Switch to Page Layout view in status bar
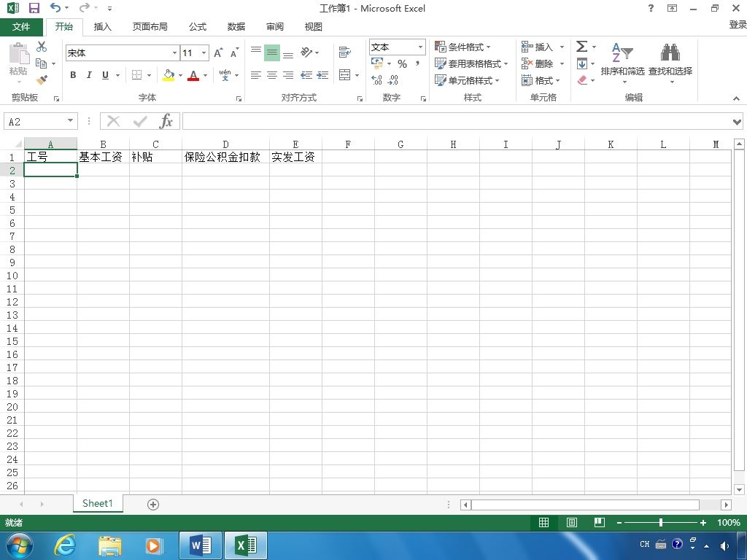 pos(572,522)
